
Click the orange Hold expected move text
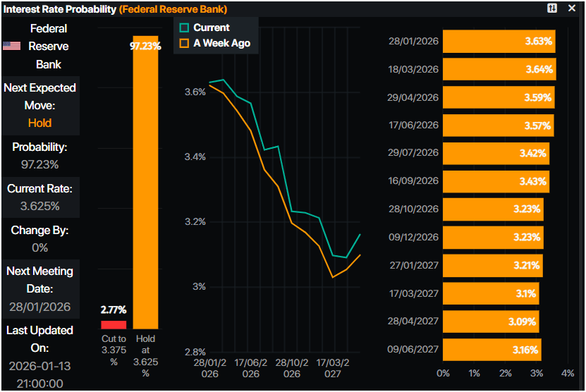pyautogui.click(x=39, y=123)
